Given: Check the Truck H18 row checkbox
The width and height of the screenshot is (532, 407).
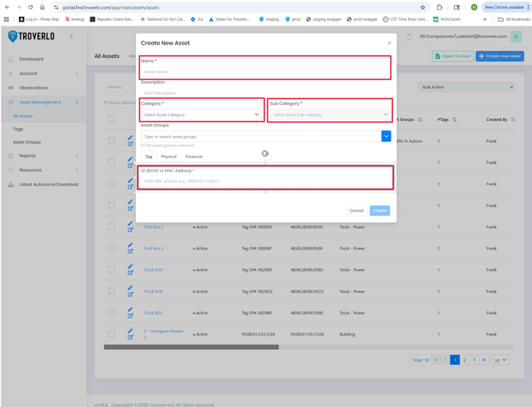Looking at the screenshot, I should [111, 291].
